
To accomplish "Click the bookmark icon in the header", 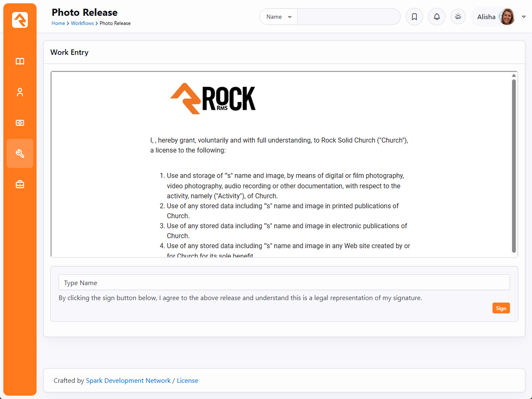I will [x=414, y=17].
